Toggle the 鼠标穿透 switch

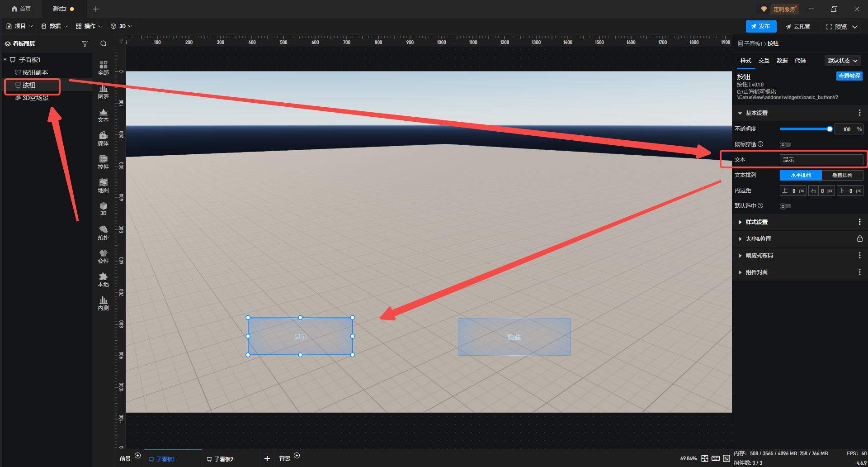coord(785,145)
